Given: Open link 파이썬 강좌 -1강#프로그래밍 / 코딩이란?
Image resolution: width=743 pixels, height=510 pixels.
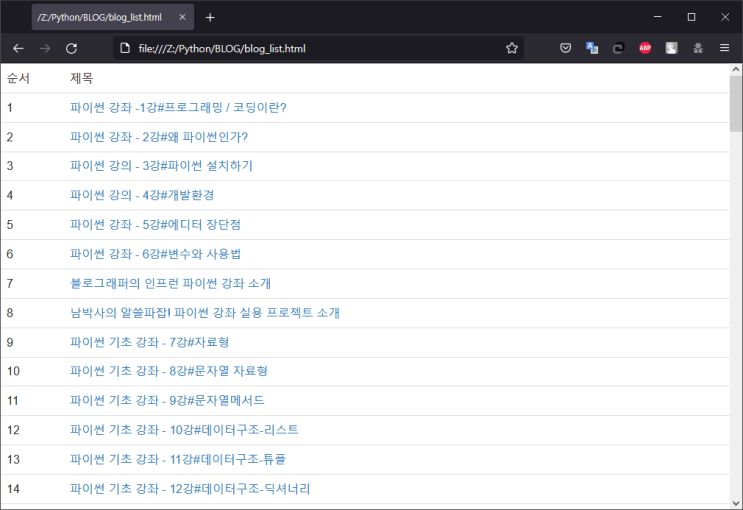Looking at the screenshot, I should 178,108.
